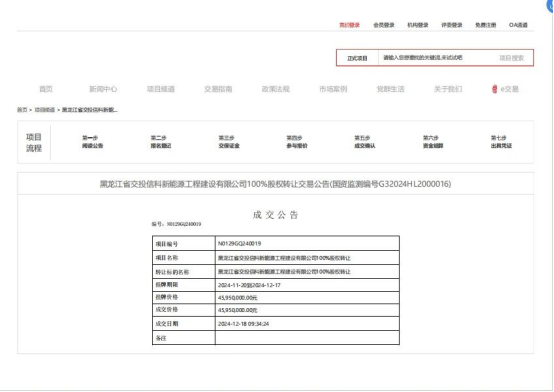The width and height of the screenshot is (554, 392).
Task: Go to the 首页 navigation item
Action: coord(46,89)
